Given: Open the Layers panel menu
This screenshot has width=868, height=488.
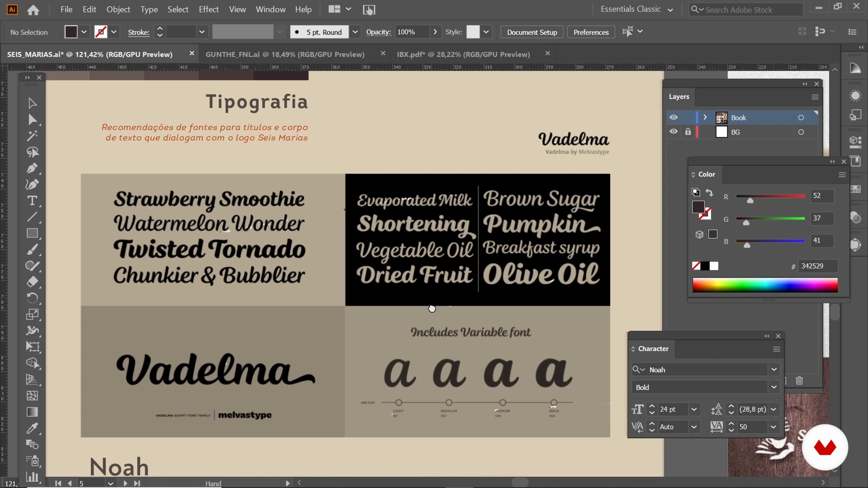Looking at the screenshot, I should coord(815,97).
